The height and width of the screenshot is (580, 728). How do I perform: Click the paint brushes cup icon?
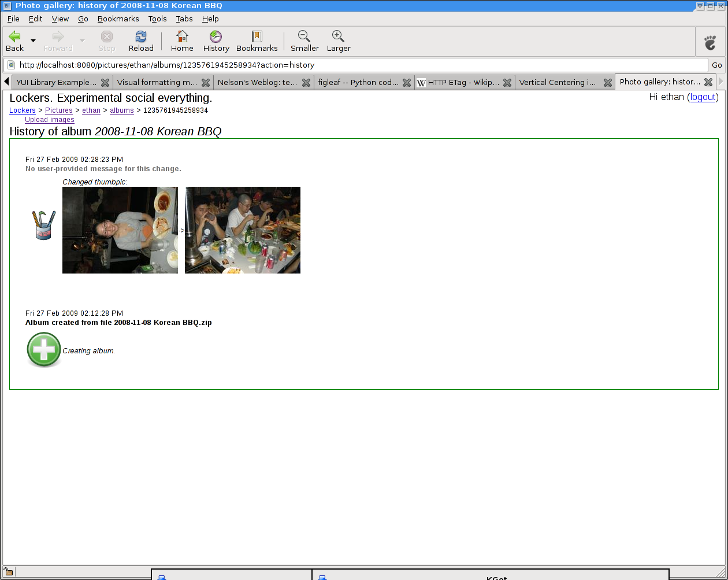coord(44,225)
